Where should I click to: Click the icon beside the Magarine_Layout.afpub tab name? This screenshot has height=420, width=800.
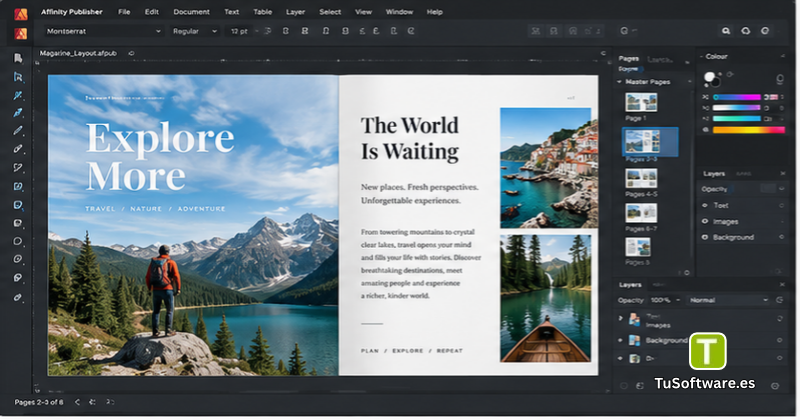131,53
